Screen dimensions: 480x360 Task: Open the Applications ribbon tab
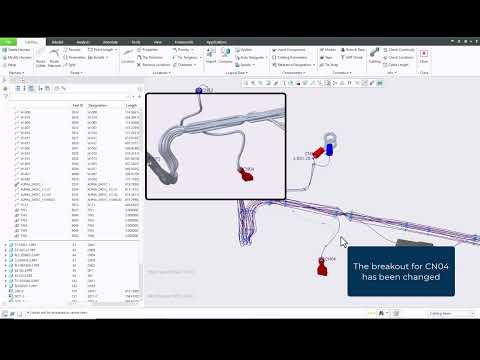point(216,42)
